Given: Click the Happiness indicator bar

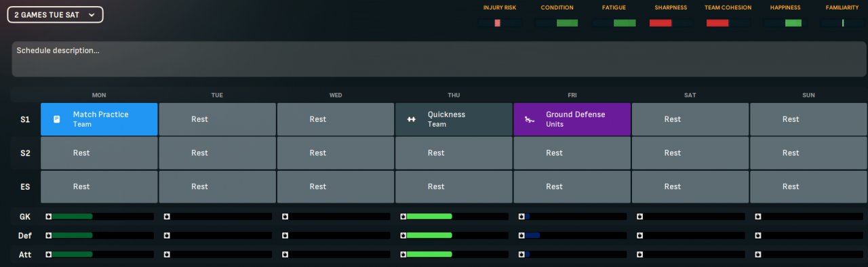Looking at the screenshot, I should [785, 23].
